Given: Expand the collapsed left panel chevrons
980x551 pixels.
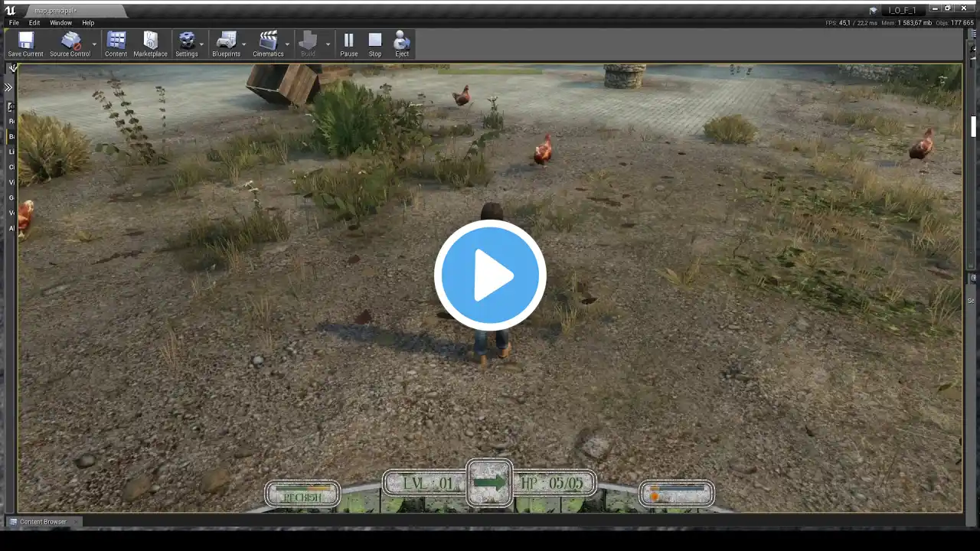Looking at the screenshot, I should coord(8,87).
